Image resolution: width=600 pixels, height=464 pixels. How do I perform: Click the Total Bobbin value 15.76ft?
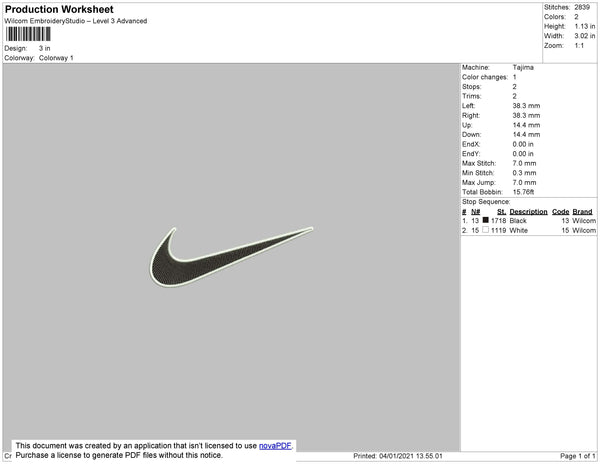(523, 192)
